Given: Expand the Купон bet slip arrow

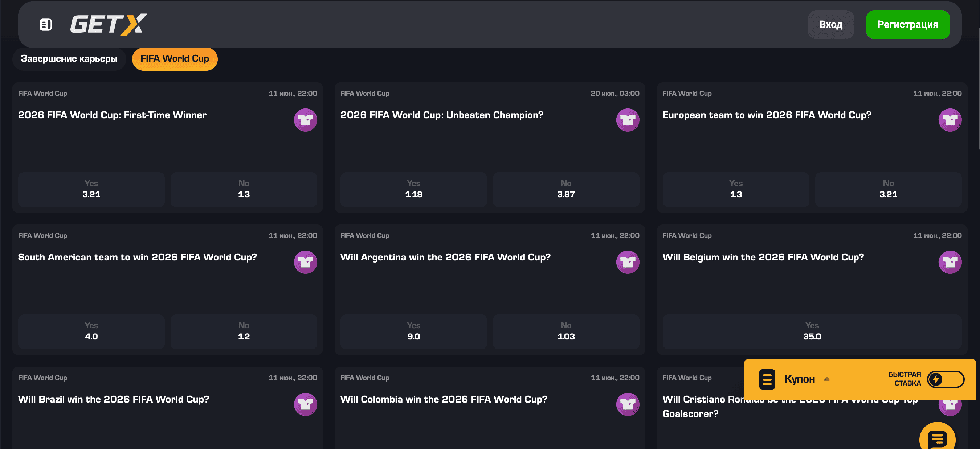Looking at the screenshot, I should point(827,379).
